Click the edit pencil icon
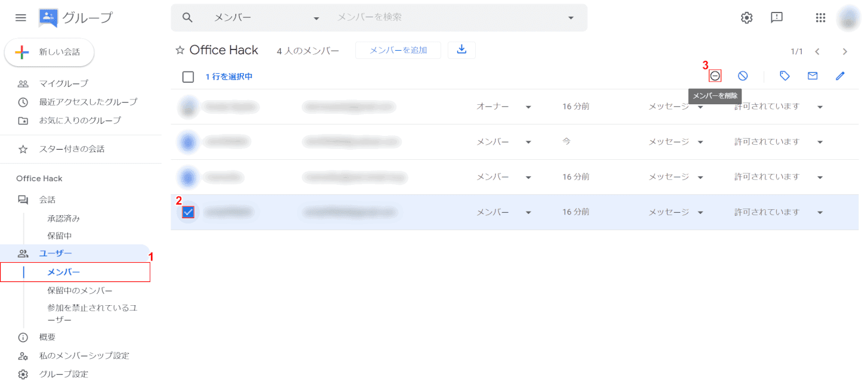Viewport: 868px width, 391px height. (x=841, y=76)
